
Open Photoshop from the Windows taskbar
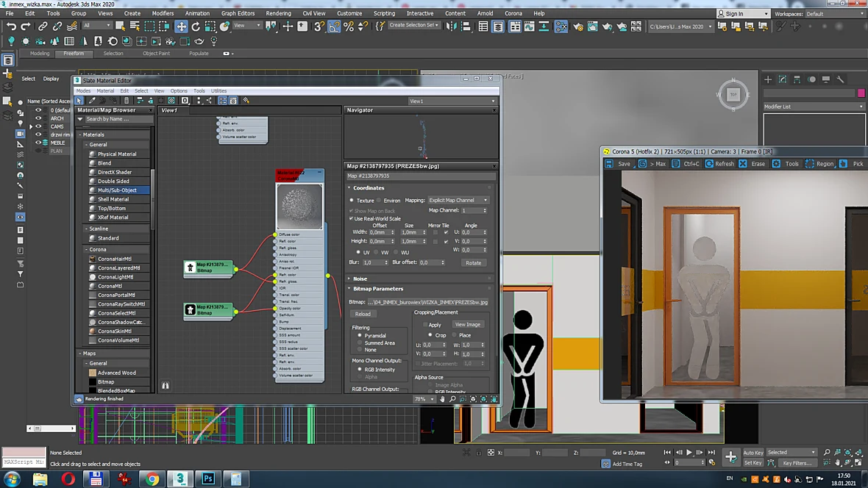click(x=208, y=478)
